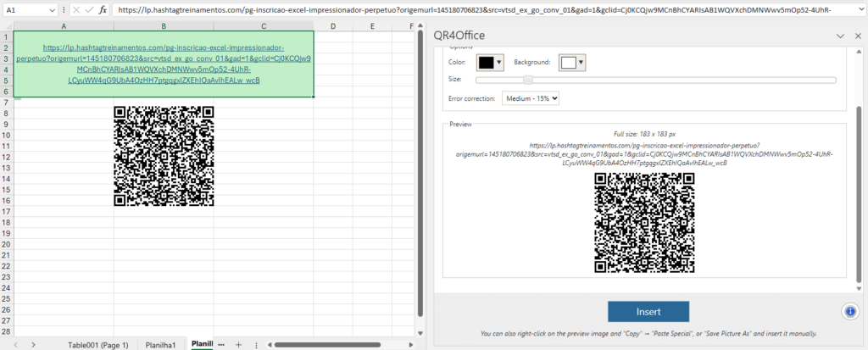Viewport: 868px width, 350px height.
Task: Click the sheet tabs ellipsis overflow
Action: point(221,344)
